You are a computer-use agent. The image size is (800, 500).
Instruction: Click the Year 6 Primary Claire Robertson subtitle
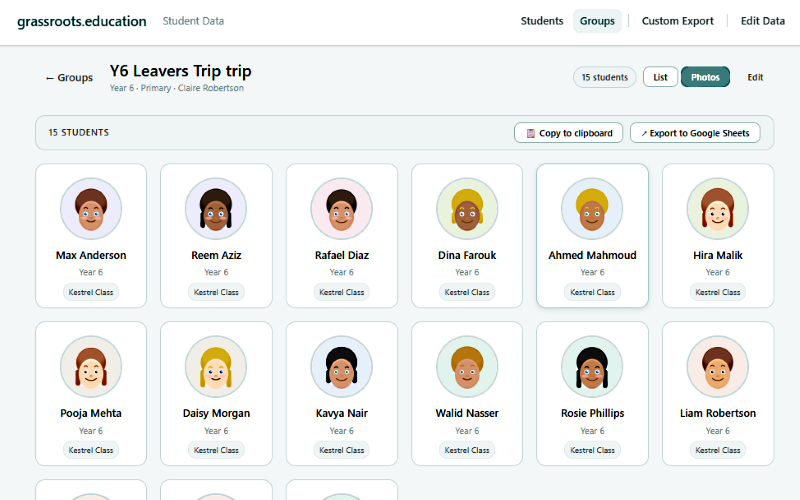click(x=177, y=88)
